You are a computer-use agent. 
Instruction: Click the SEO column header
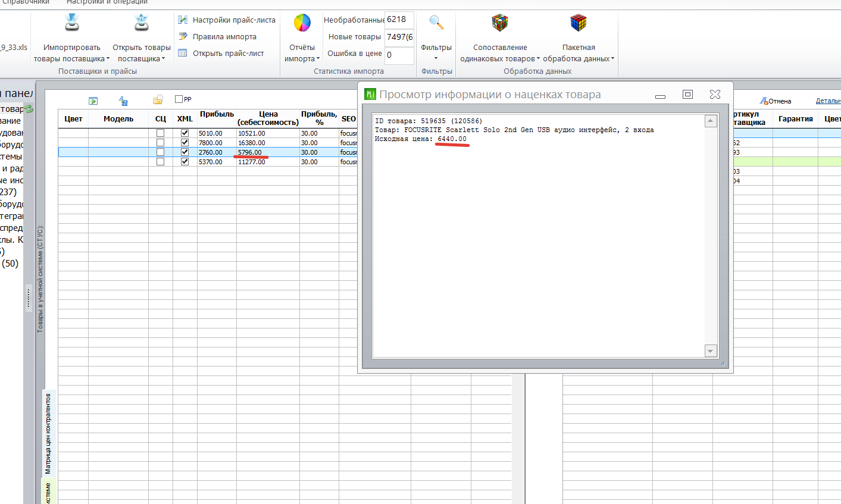(349, 119)
